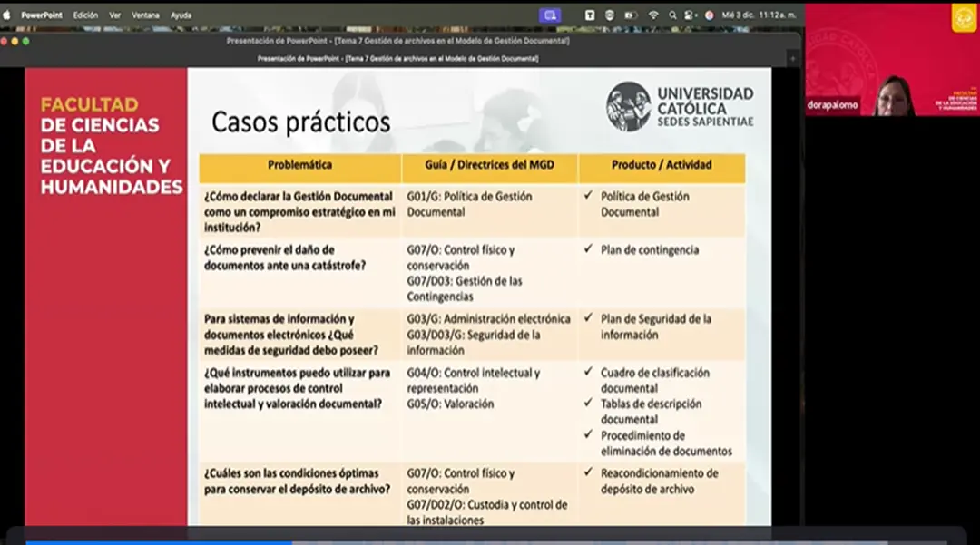Click the ¿Cómo prevenir el daño de documentos question
980x545 pixels.
[284, 258]
